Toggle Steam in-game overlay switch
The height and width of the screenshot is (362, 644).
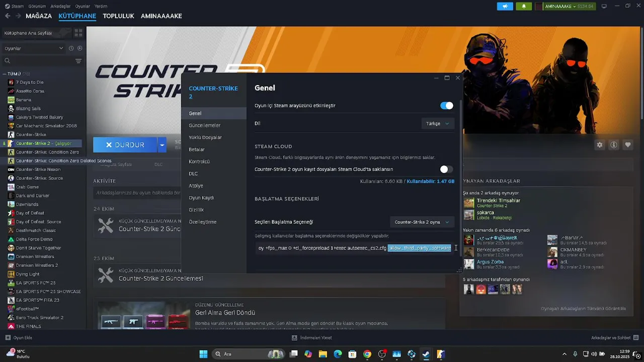coord(447,106)
